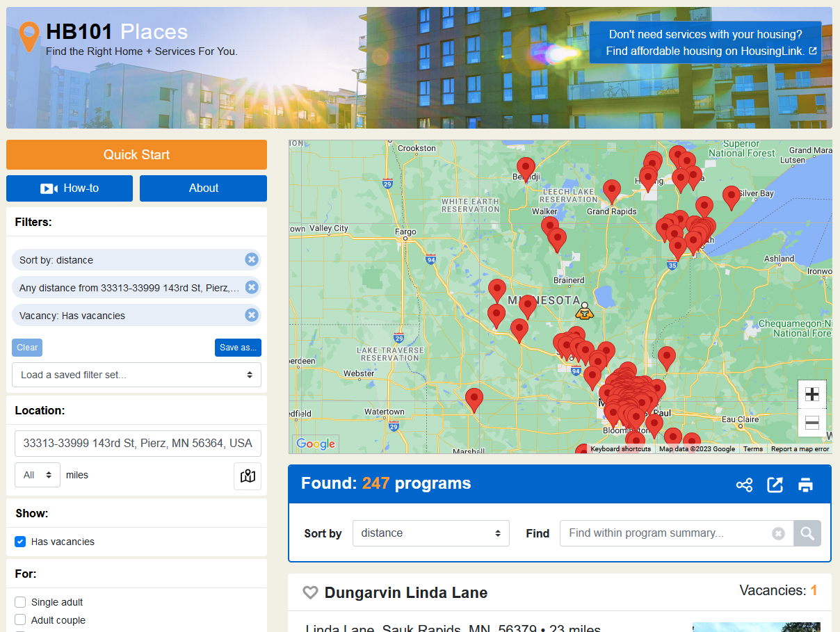Click the orange home location marker on map
Screen dimensions: 840x632
click(585, 311)
